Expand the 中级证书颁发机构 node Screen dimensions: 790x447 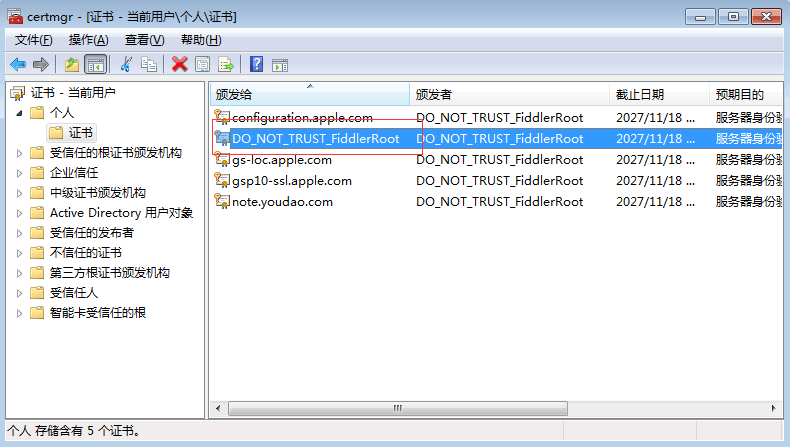[19, 193]
